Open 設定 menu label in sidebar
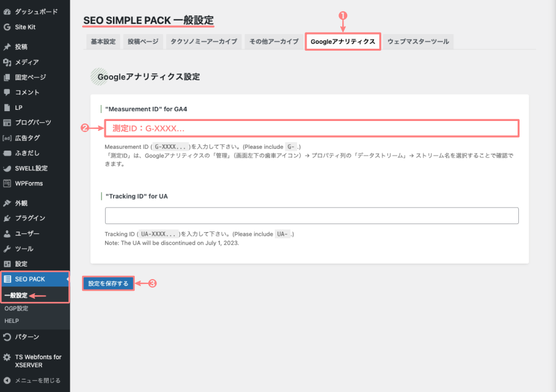The width and height of the screenshot is (556, 392). pos(21,264)
